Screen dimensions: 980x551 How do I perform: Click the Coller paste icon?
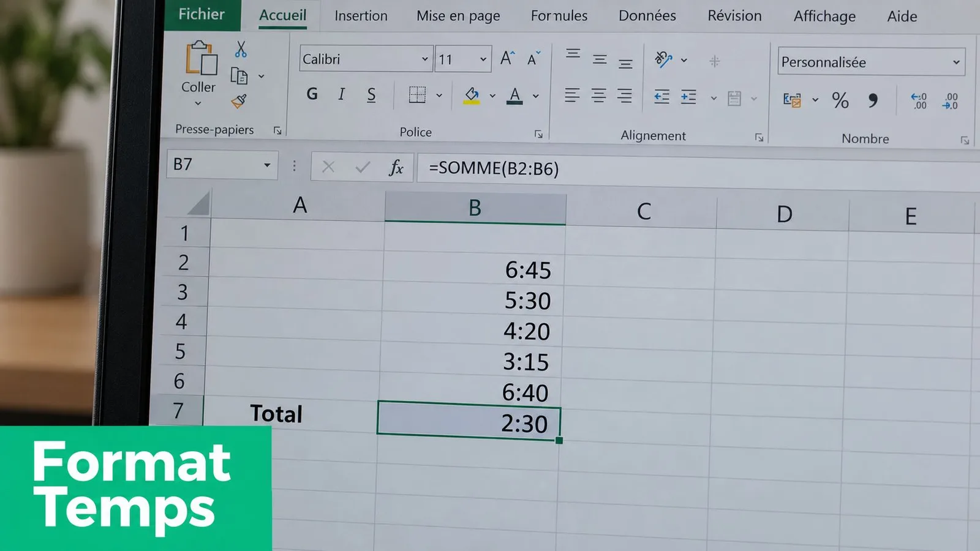[x=202, y=58]
